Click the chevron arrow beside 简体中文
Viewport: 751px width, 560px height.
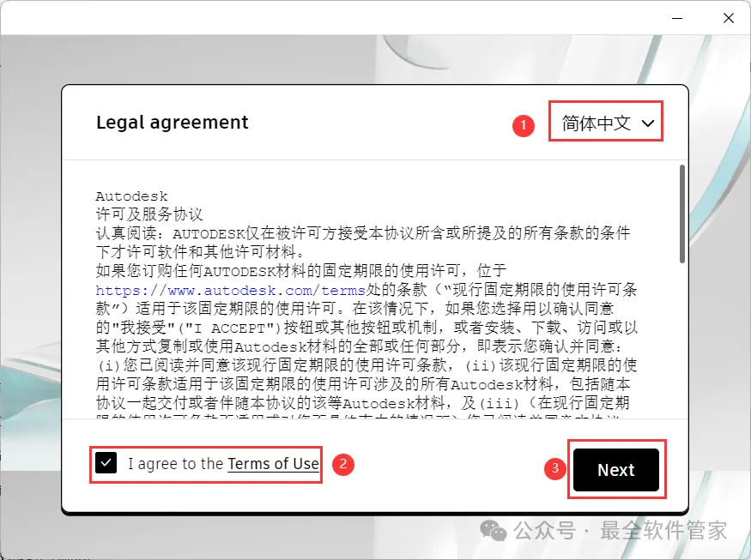point(648,123)
